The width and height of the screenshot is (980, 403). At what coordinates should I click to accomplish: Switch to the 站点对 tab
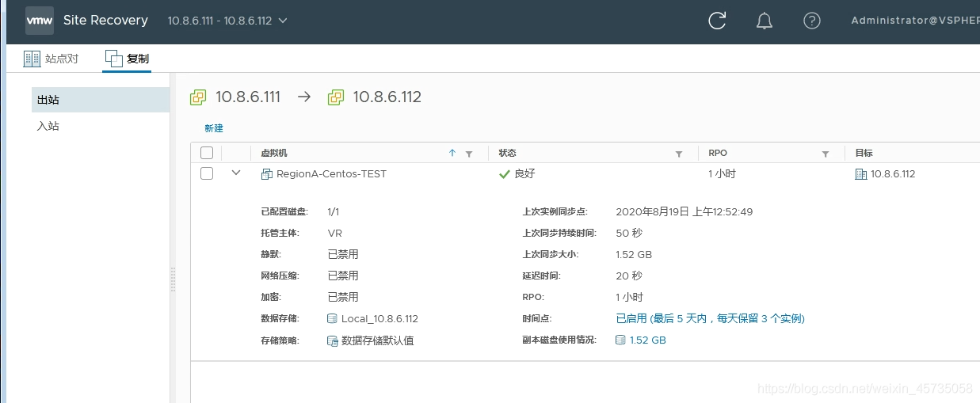click(51, 59)
